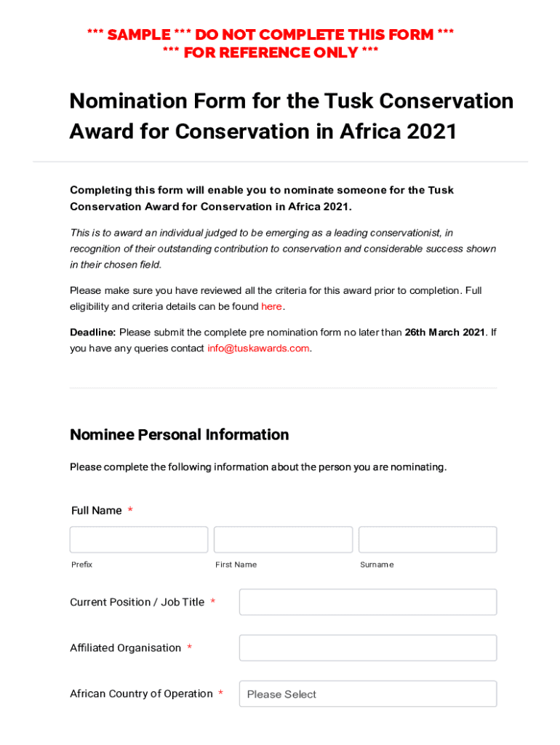Click the Surname input field
Viewport: 560px width, 745px height.
(x=428, y=540)
